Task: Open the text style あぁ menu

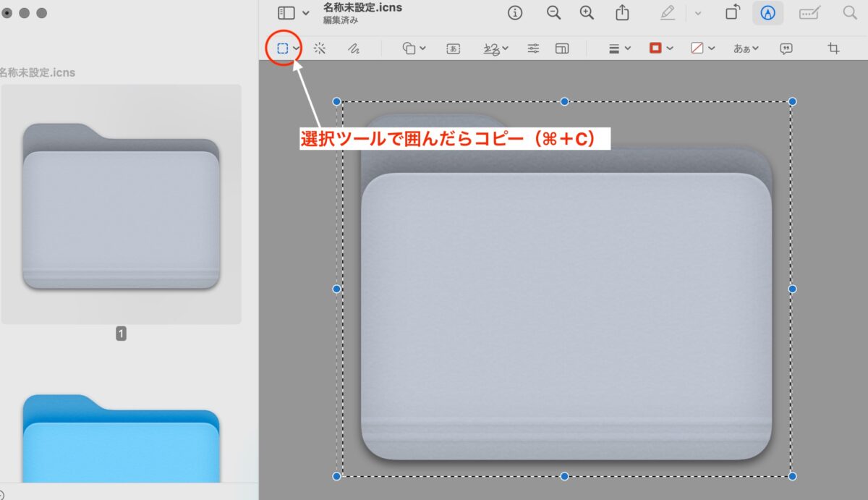Action: pos(746,48)
